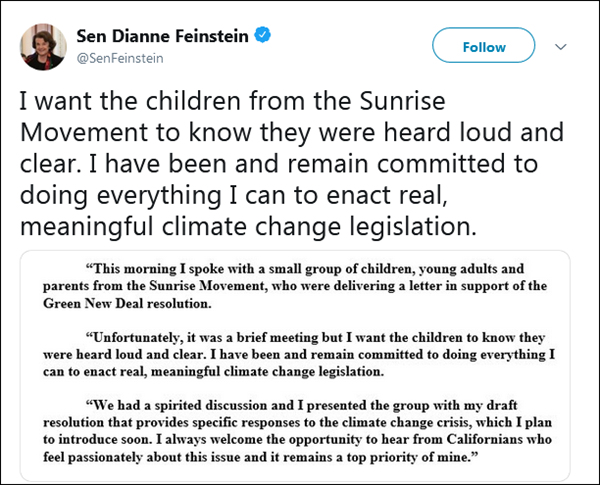Click the 'Unfortunately, it was a brief meeting' paragraph
The height and width of the screenshot is (485, 600).
coord(310,354)
